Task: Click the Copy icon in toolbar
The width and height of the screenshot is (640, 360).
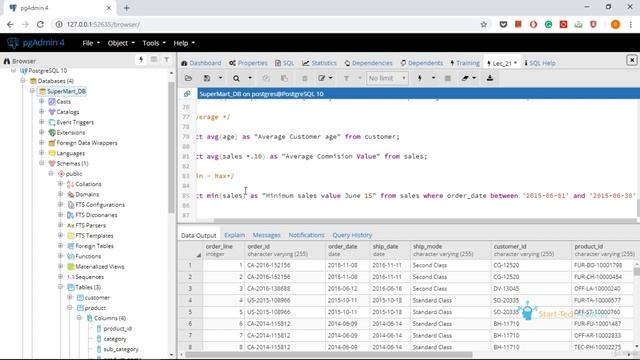Action: [266, 78]
